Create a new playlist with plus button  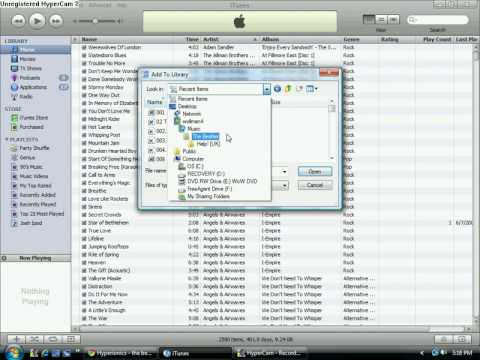(x=16, y=339)
